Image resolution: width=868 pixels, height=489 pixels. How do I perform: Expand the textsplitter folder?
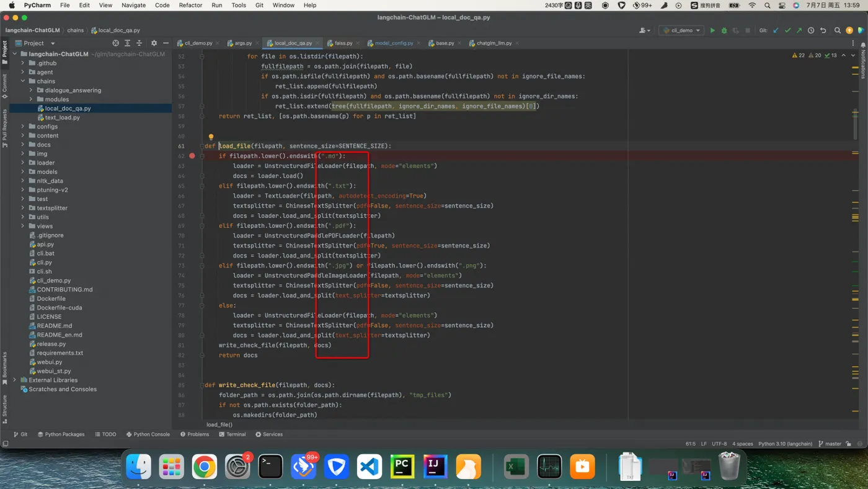[23, 208]
